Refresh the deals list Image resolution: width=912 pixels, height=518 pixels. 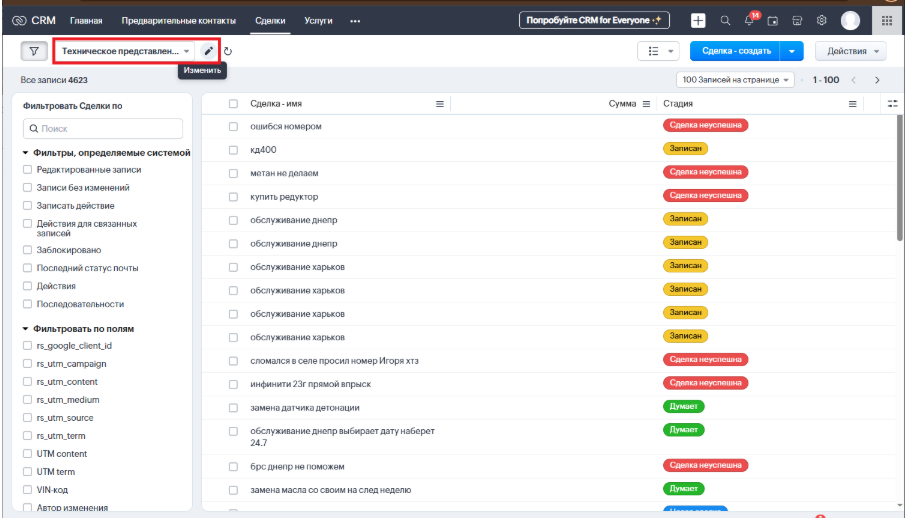(x=228, y=51)
